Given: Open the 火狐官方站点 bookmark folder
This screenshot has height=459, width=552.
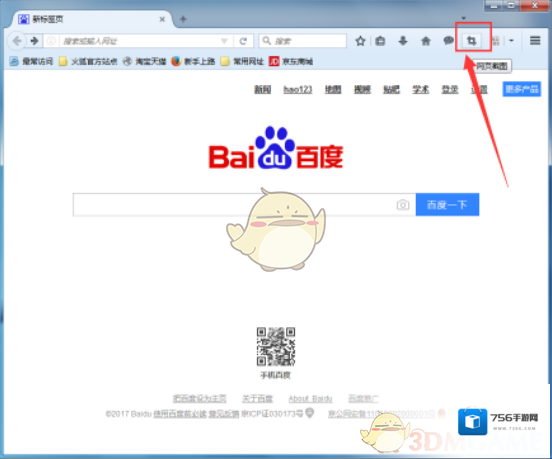Looking at the screenshot, I should point(88,62).
